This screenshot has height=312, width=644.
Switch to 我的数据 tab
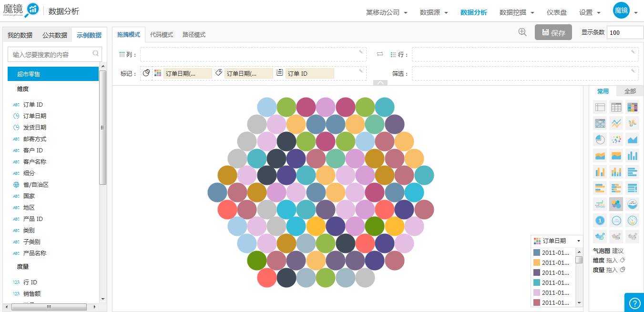[x=20, y=35]
